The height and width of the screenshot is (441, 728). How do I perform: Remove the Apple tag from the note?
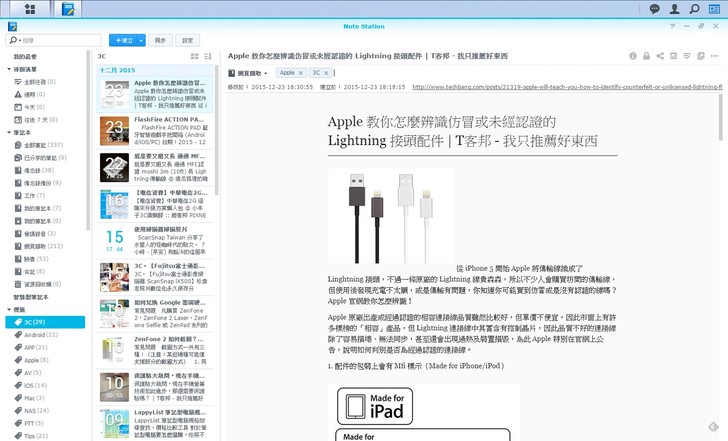301,73
